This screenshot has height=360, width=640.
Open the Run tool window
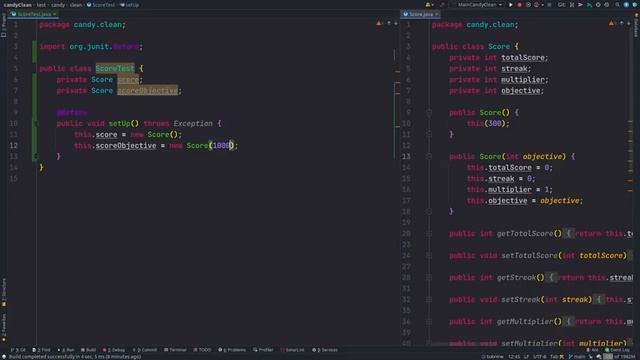pos(66,350)
